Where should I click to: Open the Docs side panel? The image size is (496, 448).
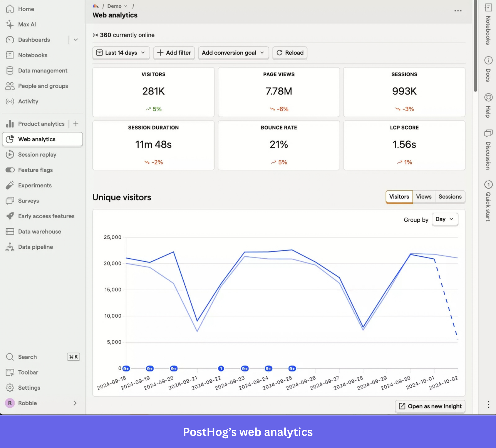click(x=488, y=69)
